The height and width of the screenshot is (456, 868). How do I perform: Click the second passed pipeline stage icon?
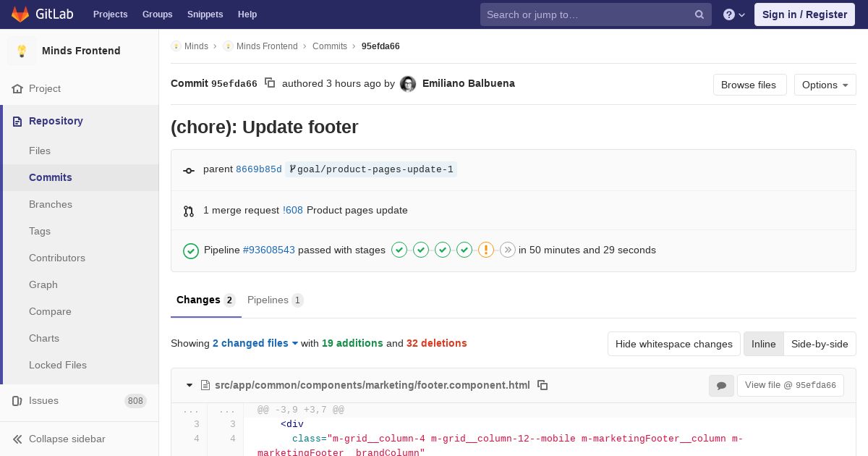[421, 250]
